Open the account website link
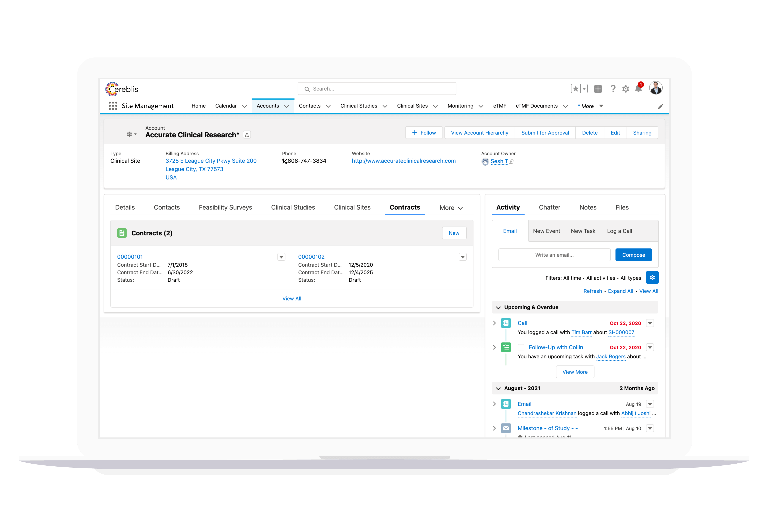This screenshot has height=532, width=768. (x=403, y=161)
